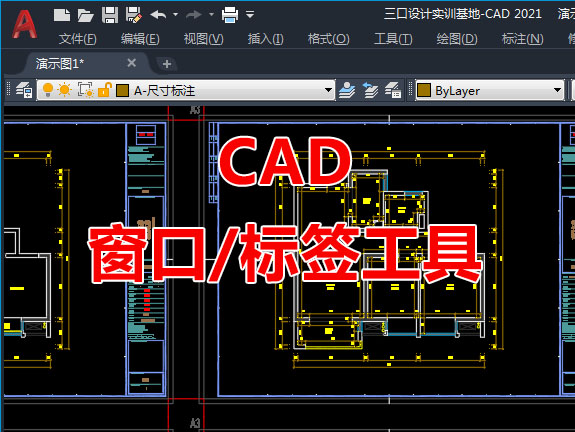Screen dimensions: 575x432
Task: Toggle the layer on/off light bulb
Action: pos(48,90)
